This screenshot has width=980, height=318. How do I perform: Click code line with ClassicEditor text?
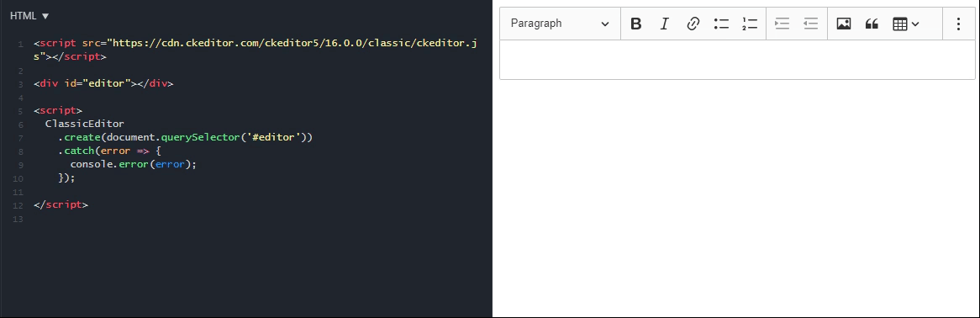pyautogui.click(x=85, y=124)
